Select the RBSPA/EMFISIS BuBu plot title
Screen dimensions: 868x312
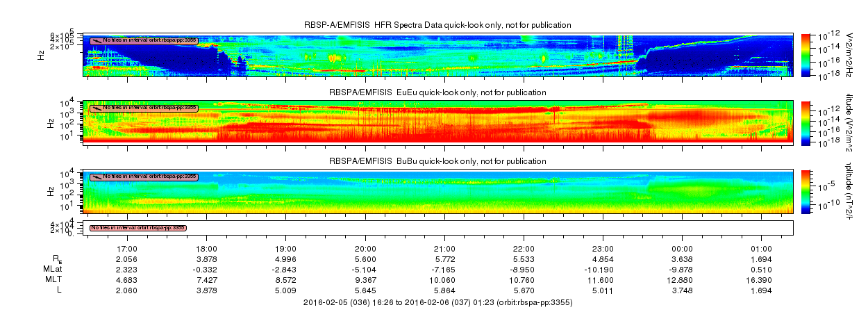(x=437, y=161)
